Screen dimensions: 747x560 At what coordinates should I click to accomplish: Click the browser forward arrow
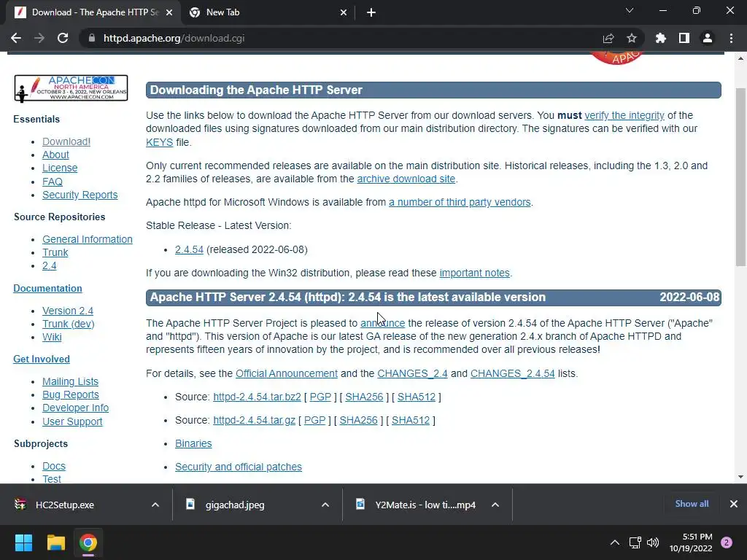(x=39, y=38)
